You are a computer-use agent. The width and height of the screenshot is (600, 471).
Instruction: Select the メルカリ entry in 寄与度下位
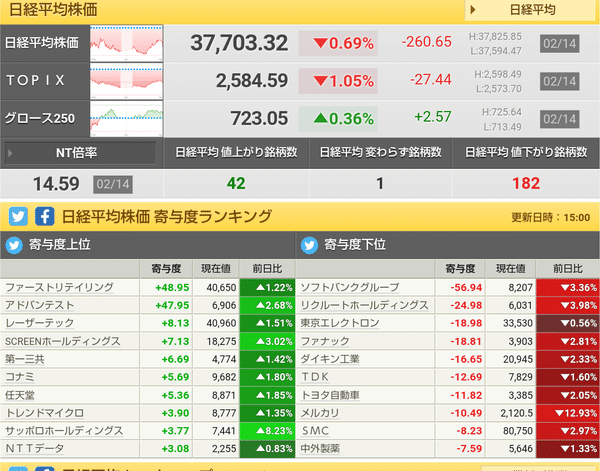click(320, 413)
